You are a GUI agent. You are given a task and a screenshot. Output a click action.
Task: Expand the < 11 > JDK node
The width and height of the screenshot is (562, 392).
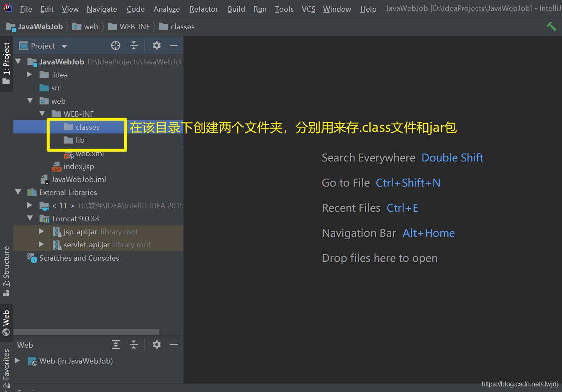pos(29,205)
